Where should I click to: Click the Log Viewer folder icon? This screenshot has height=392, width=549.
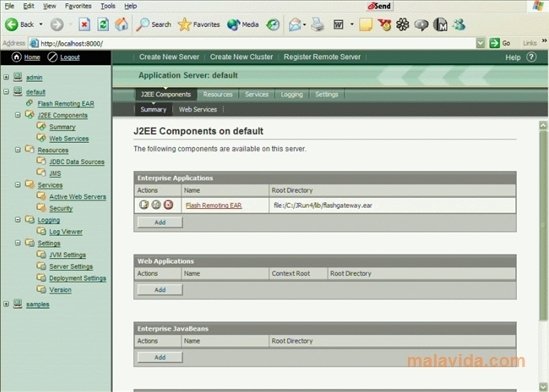[x=41, y=231]
